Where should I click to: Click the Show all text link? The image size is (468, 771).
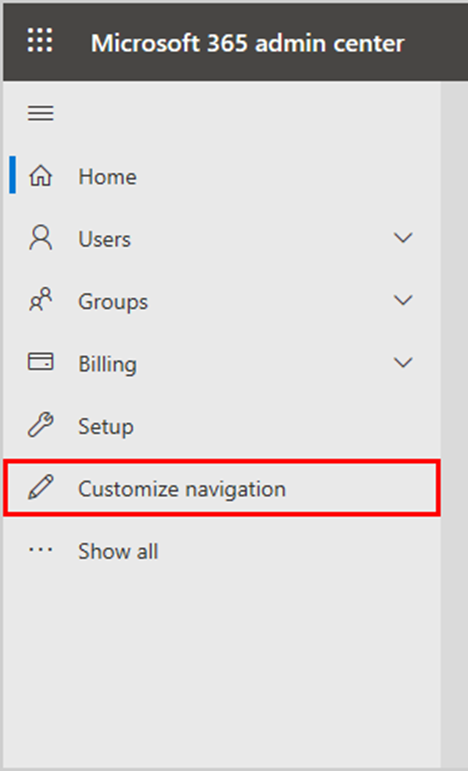[x=118, y=551]
